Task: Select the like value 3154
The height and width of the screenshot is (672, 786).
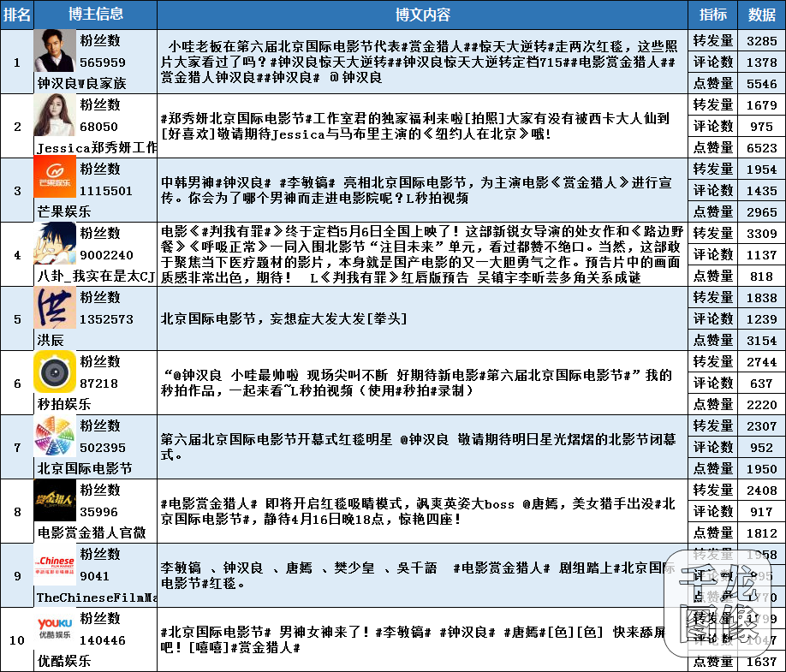Action: tap(761, 340)
